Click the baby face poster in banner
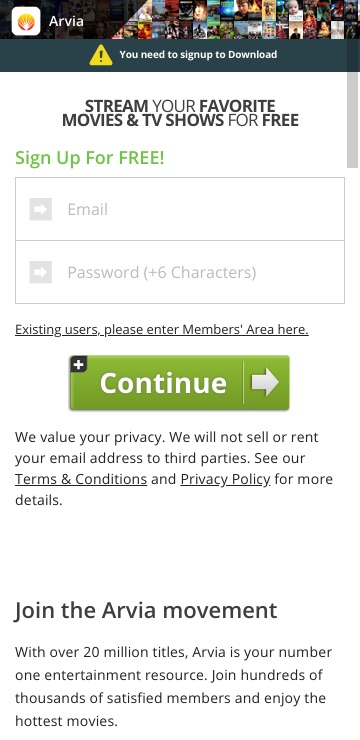The width and height of the screenshot is (360, 740). pos(296,10)
